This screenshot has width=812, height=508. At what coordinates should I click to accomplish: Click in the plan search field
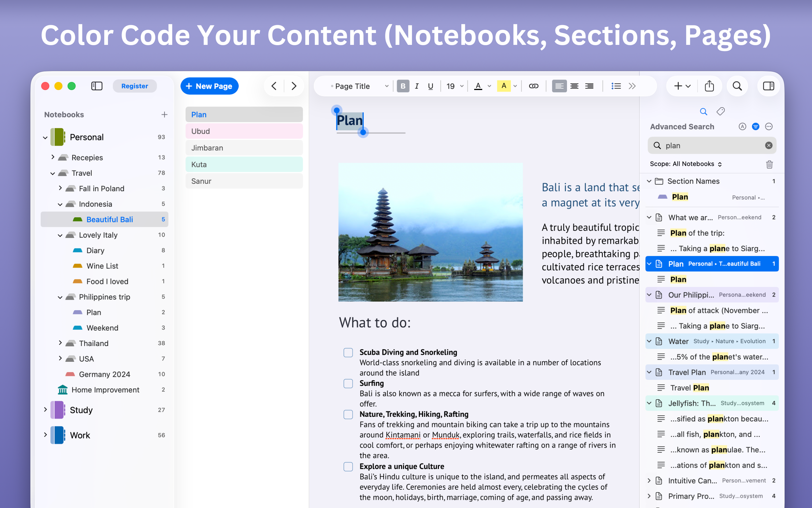[x=711, y=145]
